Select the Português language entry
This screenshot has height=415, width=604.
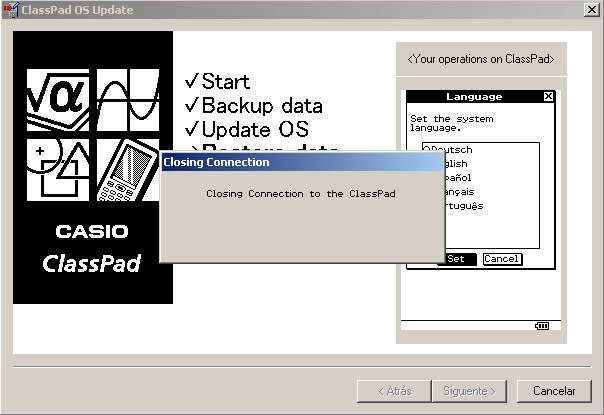464,206
